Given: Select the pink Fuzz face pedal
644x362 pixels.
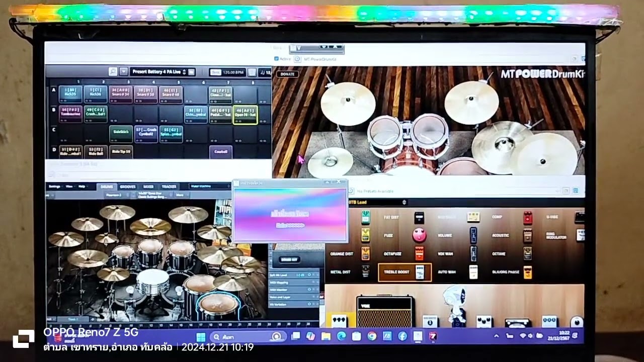Looking at the screenshot, I should click(419, 235).
